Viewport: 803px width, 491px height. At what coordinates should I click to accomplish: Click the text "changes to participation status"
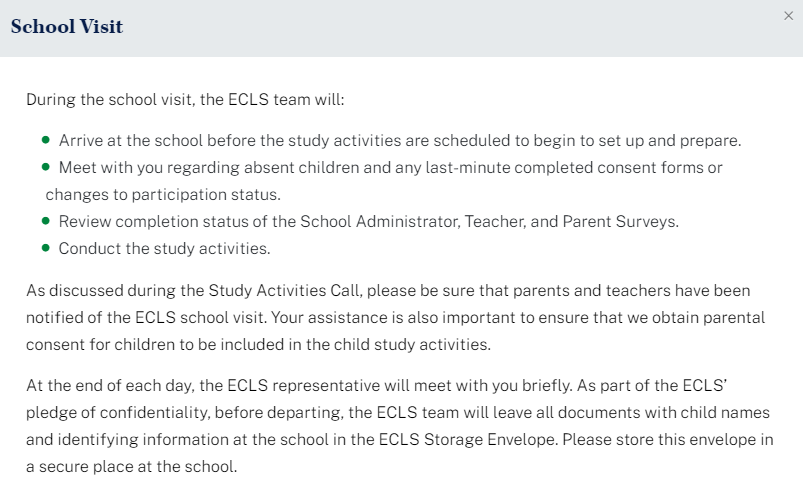point(163,194)
